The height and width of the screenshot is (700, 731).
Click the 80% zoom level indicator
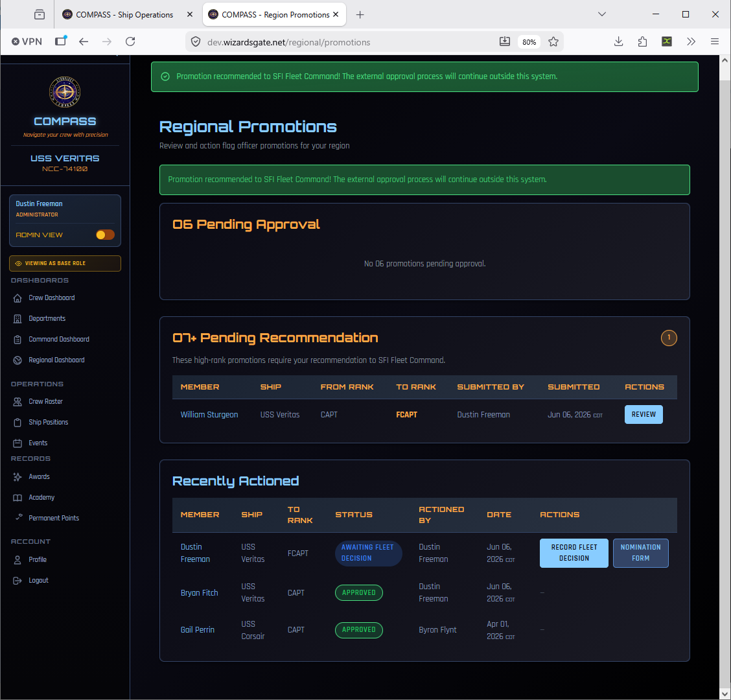[529, 42]
